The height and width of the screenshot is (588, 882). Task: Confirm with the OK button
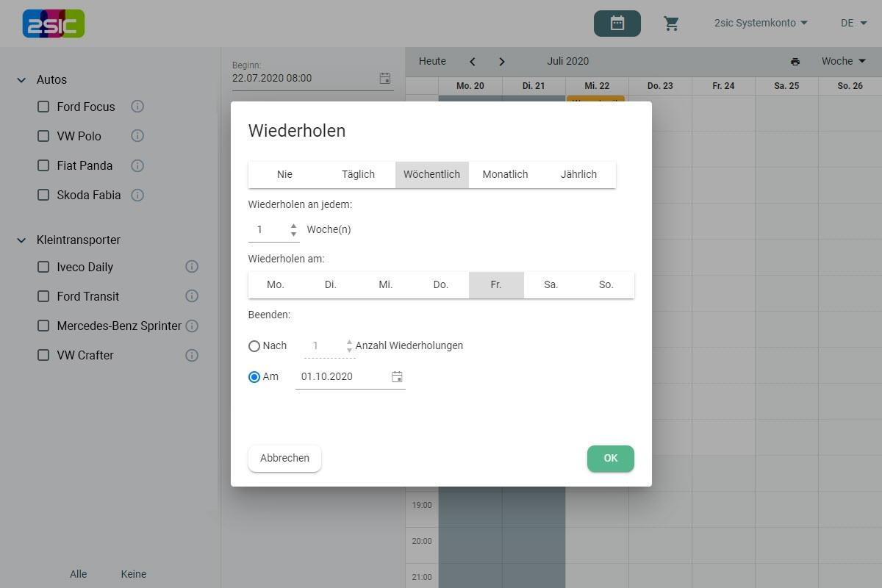(x=610, y=459)
